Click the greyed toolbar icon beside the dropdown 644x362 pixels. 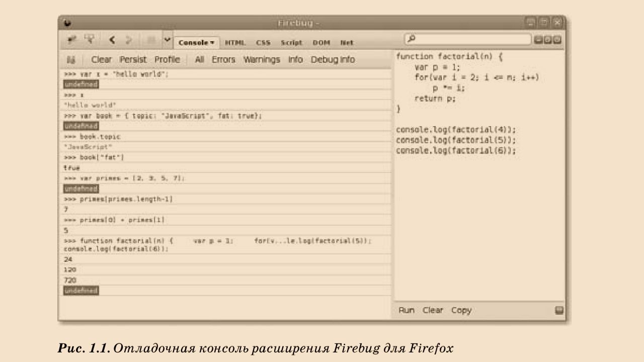151,40
